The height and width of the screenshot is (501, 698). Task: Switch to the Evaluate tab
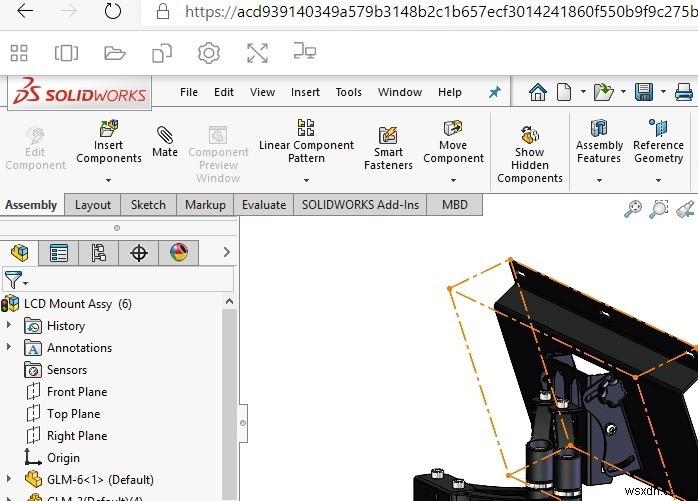click(x=264, y=205)
